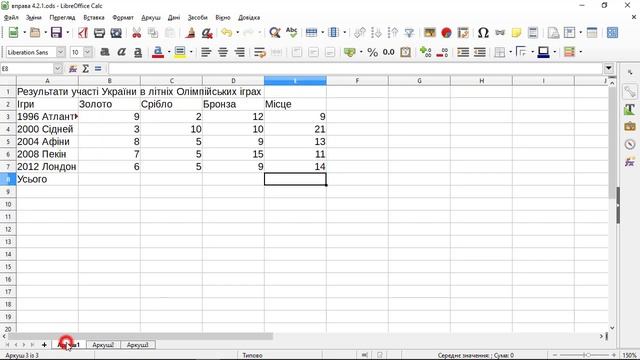Click the Print icon
Screen dimensions: 640x360
(99, 33)
